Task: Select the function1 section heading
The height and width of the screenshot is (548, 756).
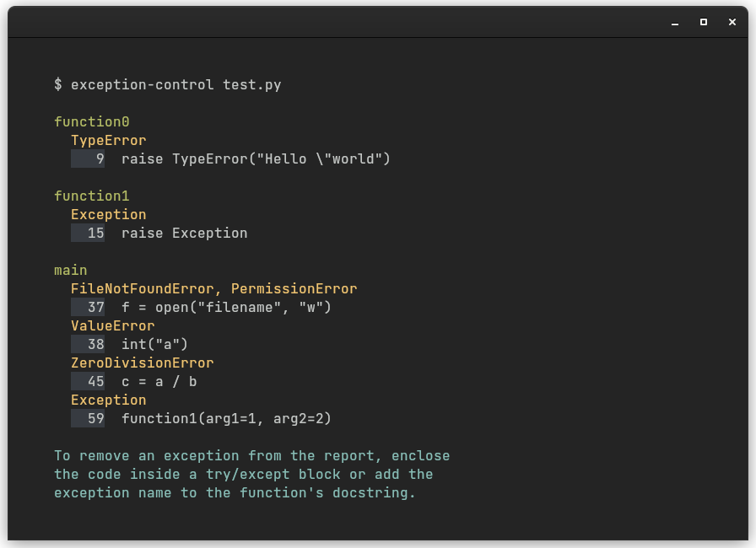Action: [x=91, y=196]
